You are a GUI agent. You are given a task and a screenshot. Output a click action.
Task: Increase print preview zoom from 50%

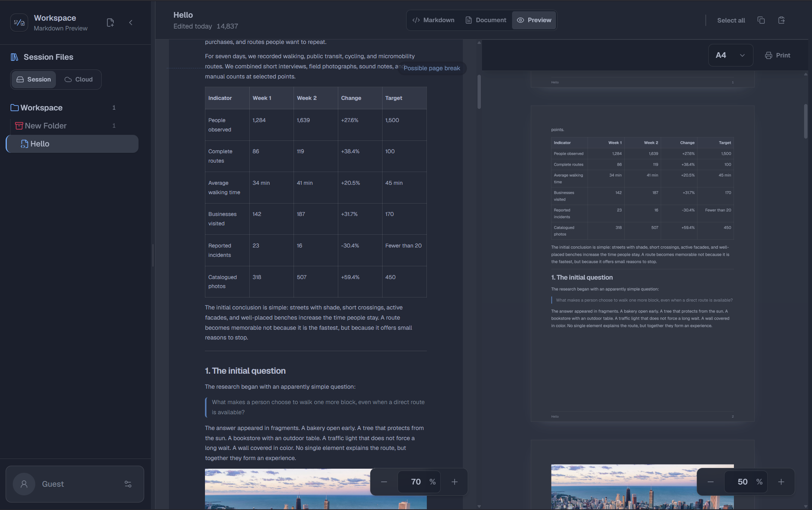(x=781, y=482)
